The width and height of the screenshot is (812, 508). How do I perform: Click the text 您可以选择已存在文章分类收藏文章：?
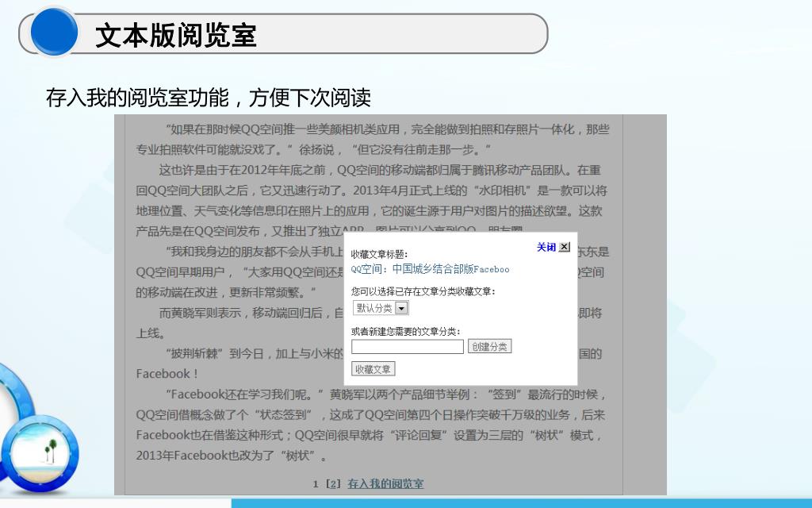pos(423,292)
